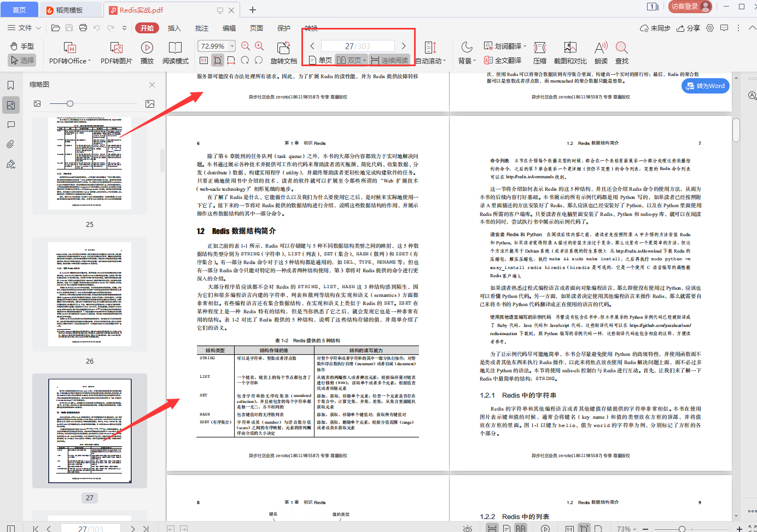Switch to the 稻壳模板 tab
This screenshot has width=757, height=532.
pos(71,10)
